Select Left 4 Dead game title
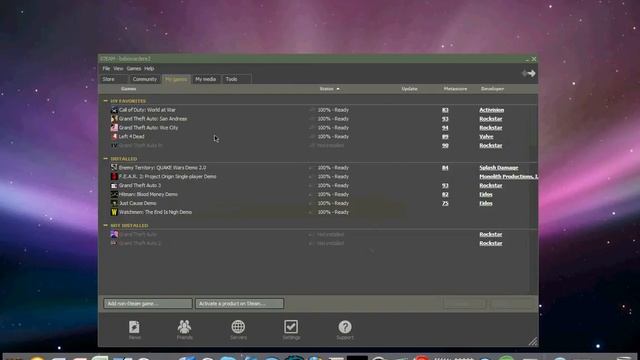The width and height of the screenshot is (640, 360). pyautogui.click(x=131, y=137)
